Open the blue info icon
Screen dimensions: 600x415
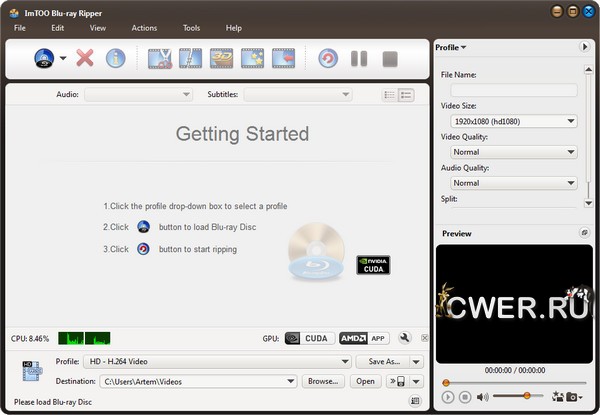click(116, 58)
